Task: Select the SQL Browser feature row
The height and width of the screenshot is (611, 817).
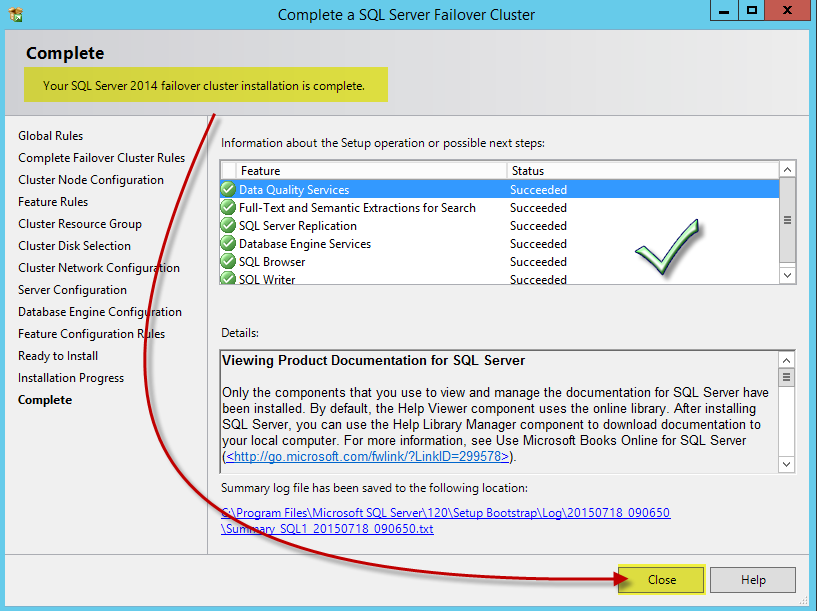Action: (x=500, y=261)
